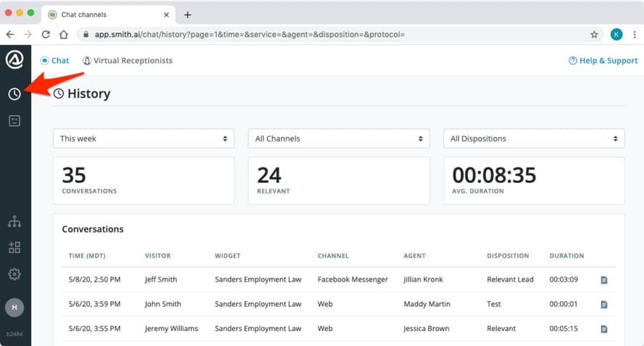Open History via sidebar clock icon
The width and height of the screenshot is (644, 346).
14,94
